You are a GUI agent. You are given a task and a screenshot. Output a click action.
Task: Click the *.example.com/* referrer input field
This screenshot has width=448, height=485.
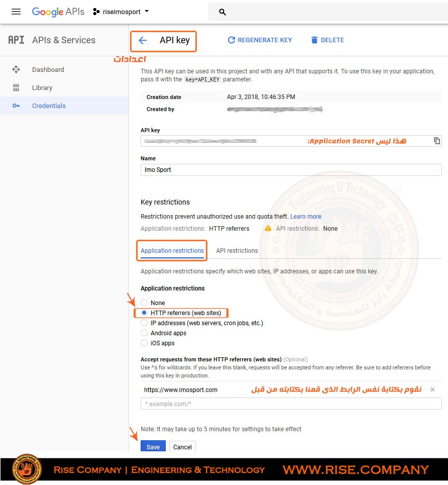291,404
